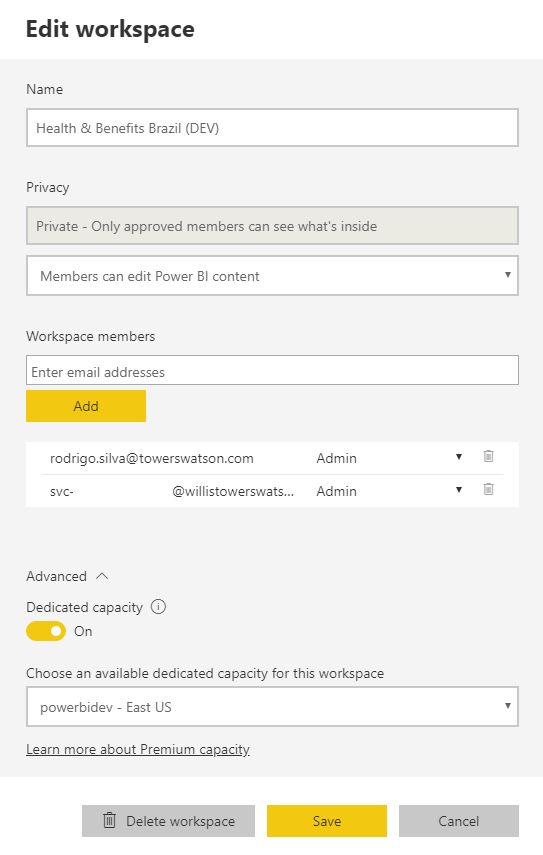Image resolution: width=543 pixels, height=855 pixels.
Task: Save the workspace changes
Action: [x=327, y=821]
